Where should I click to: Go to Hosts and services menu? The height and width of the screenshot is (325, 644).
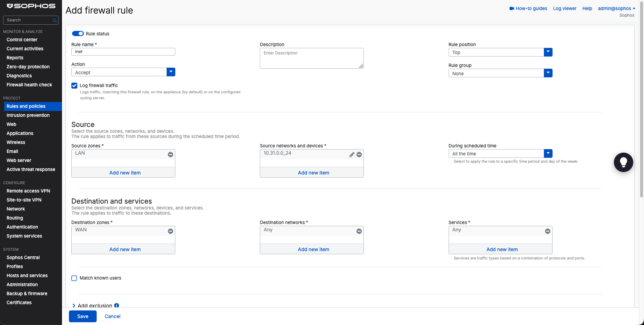(27, 276)
